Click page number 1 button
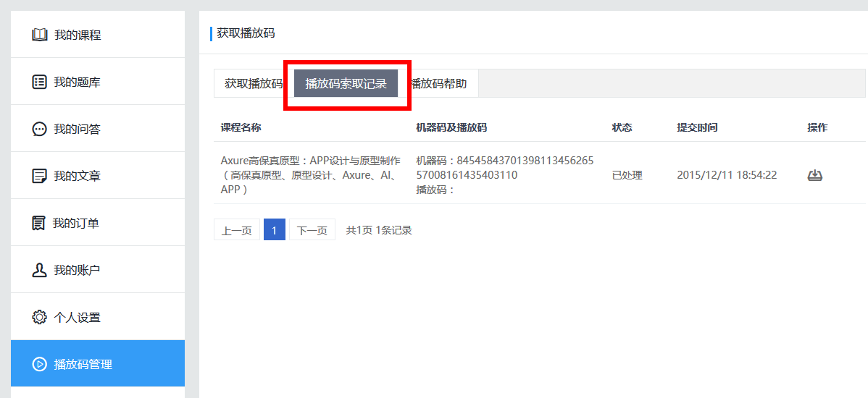868x398 pixels. (x=275, y=230)
